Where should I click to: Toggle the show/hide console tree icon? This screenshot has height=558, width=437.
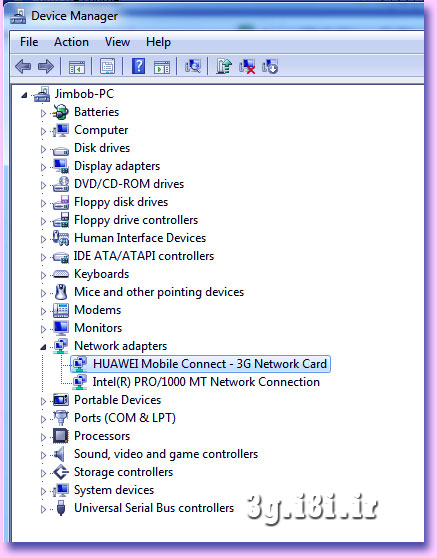(77, 67)
